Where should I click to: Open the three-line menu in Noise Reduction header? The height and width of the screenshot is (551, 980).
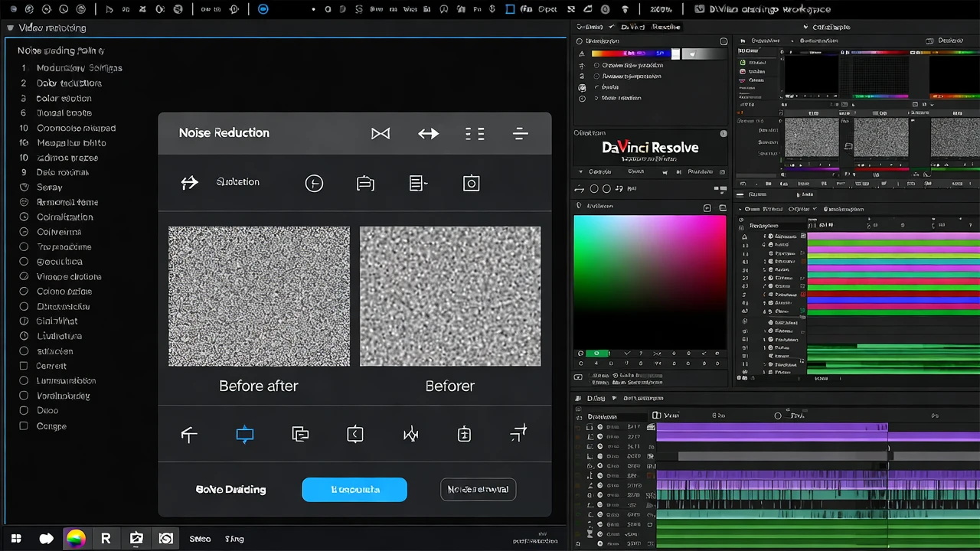[x=521, y=134]
